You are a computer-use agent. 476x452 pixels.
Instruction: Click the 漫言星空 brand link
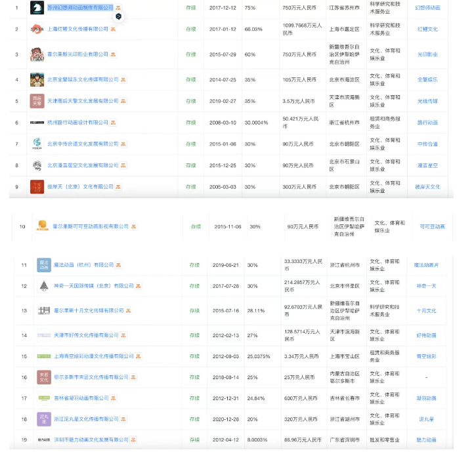[427, 165]
